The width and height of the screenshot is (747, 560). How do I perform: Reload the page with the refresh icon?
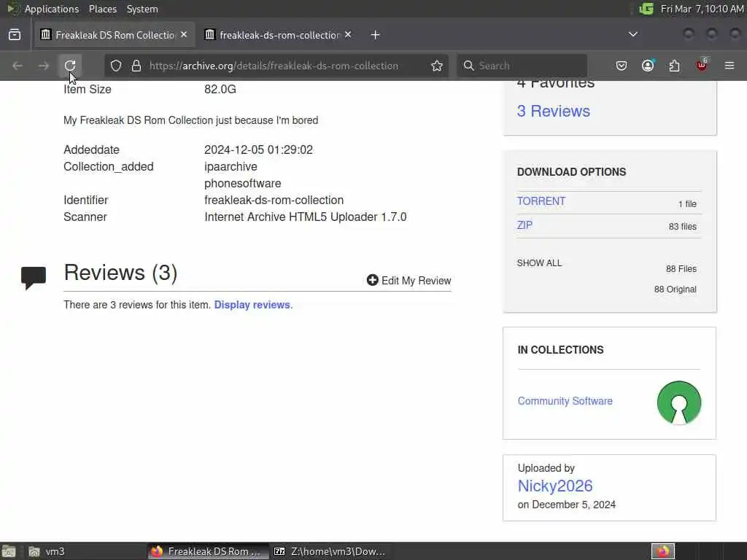[x=70, y=66]
